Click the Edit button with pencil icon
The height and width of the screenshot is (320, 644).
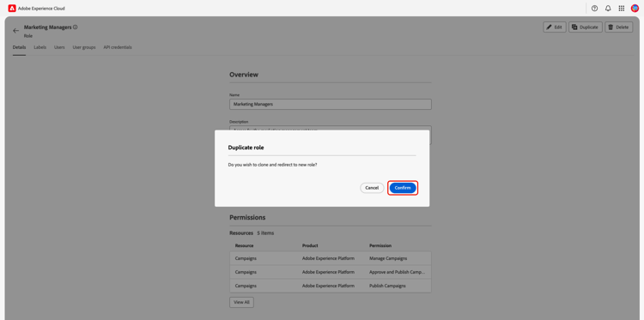pyautogui.click(x=555, y=27)
